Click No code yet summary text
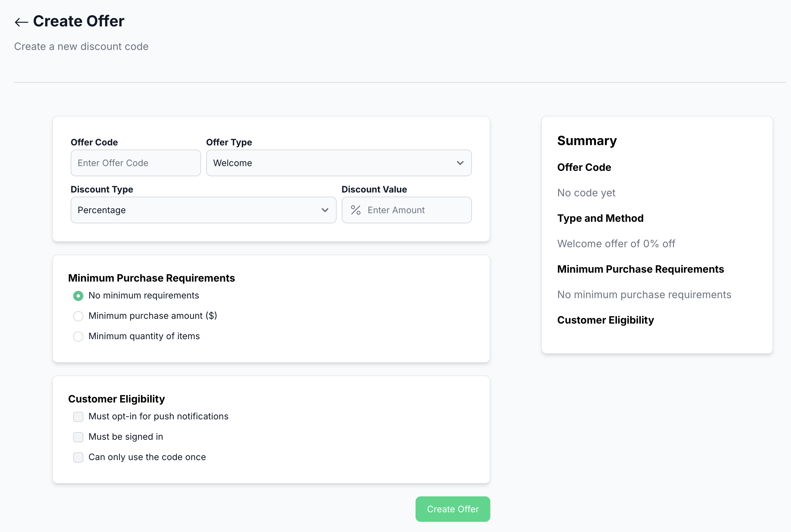Screen dimensions: 791x532 586,193
